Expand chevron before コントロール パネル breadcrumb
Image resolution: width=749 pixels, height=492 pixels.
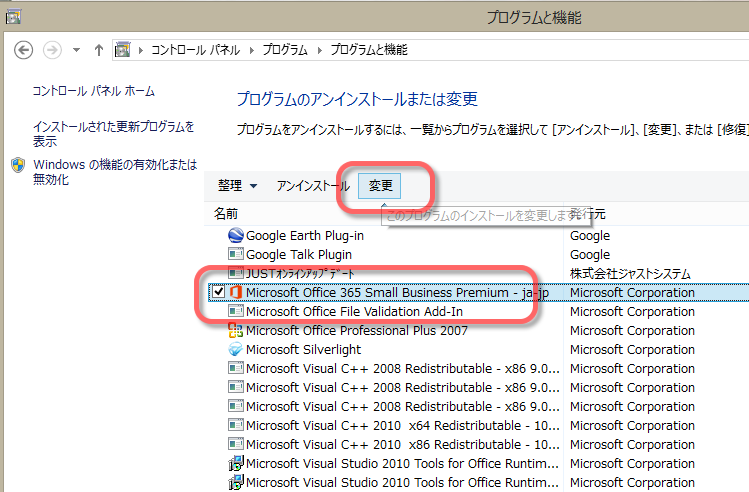pyautogui.click(x=141, y=50)
